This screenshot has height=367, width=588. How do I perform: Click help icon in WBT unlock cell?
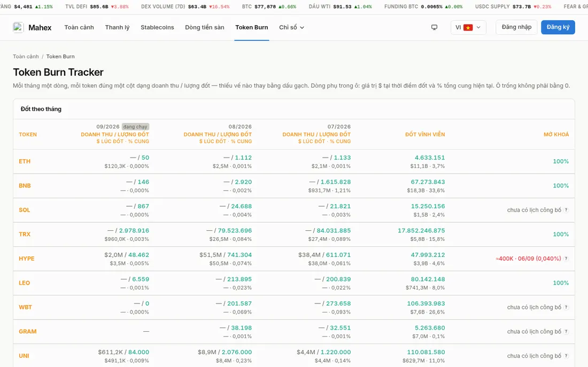[566, 307]
